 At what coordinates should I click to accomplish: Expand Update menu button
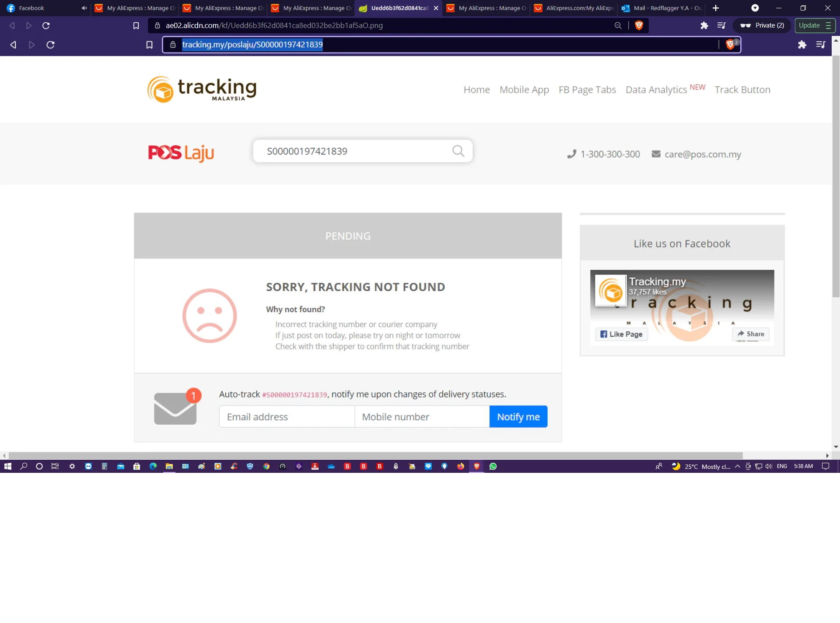coord(815,25)
